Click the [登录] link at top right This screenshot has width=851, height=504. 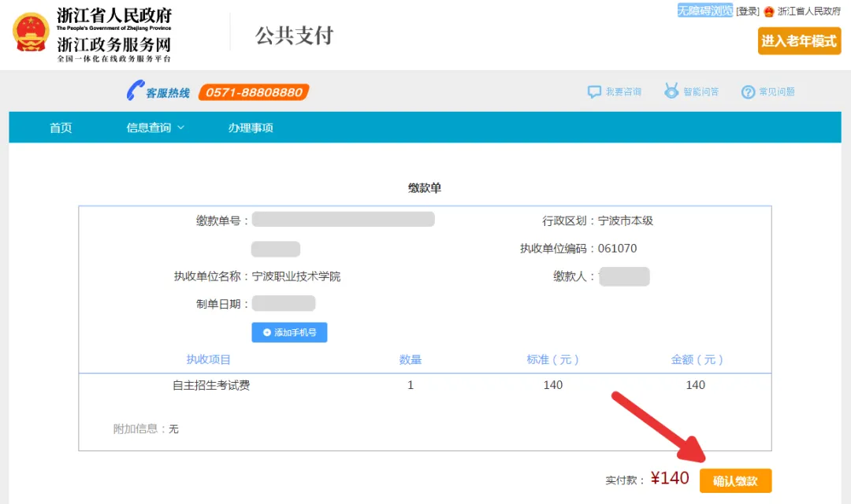click(747, 11)
